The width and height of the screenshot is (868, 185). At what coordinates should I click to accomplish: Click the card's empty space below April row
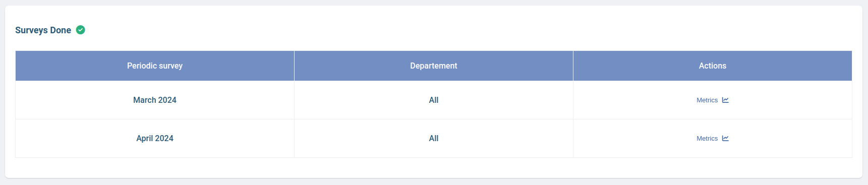pos(434,167)
